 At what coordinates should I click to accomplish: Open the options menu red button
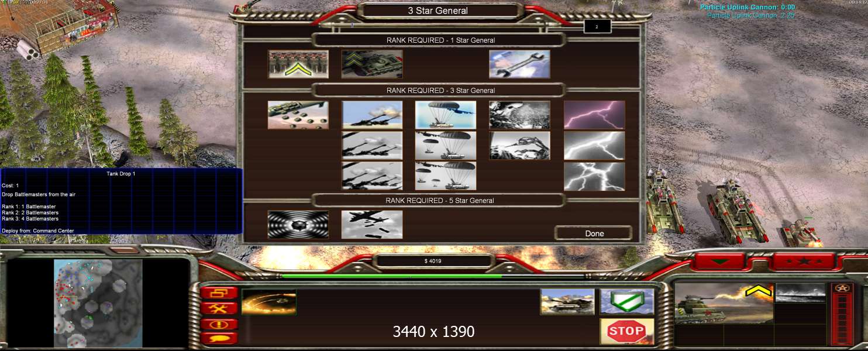pyautogui.click(x=219, y=292)
